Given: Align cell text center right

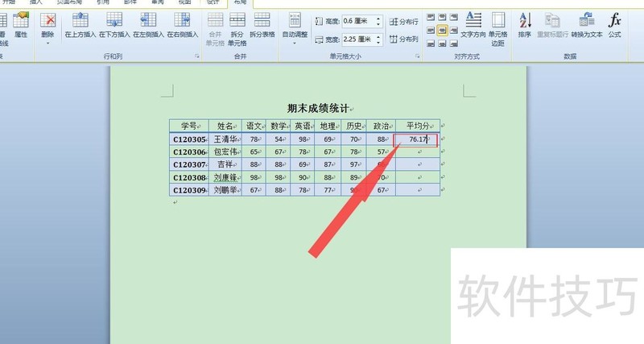Looking at the screenshot, I should pyautogui.click(x=453, y=30).
